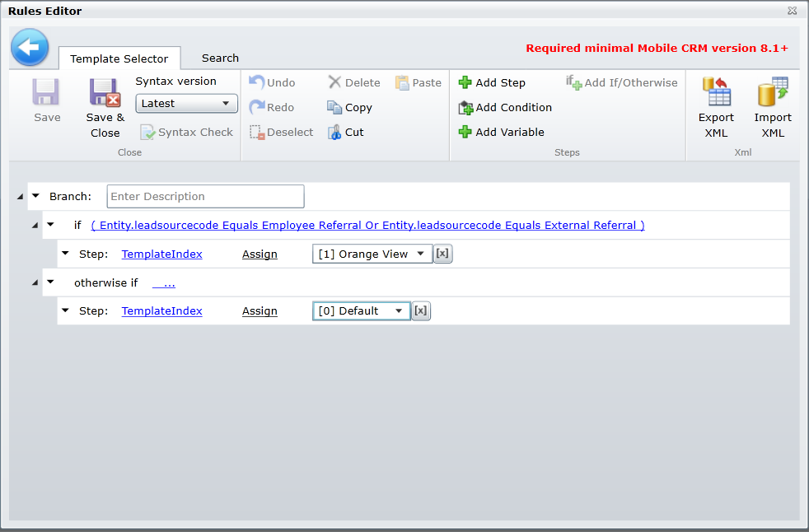Click the Undo button

click(273, 82)
